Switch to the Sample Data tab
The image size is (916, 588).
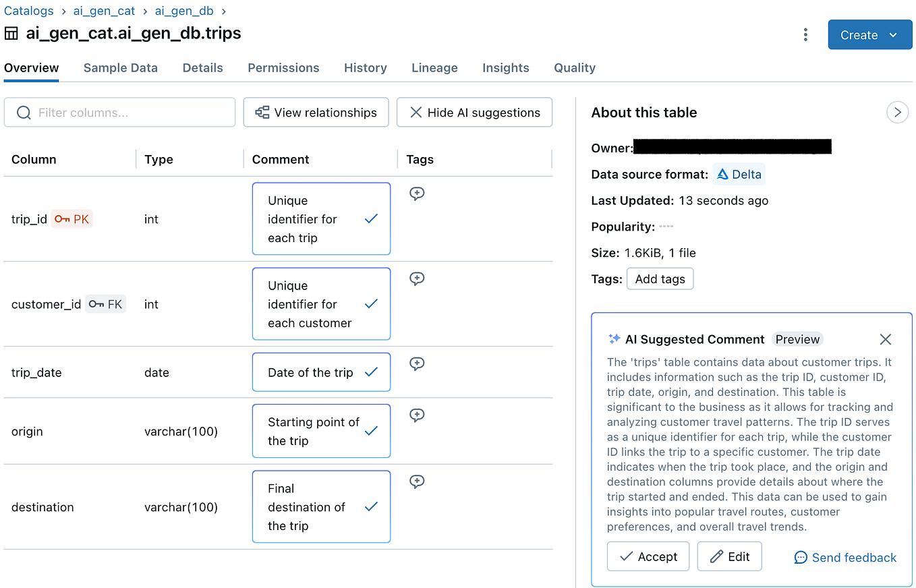[120, 67]
